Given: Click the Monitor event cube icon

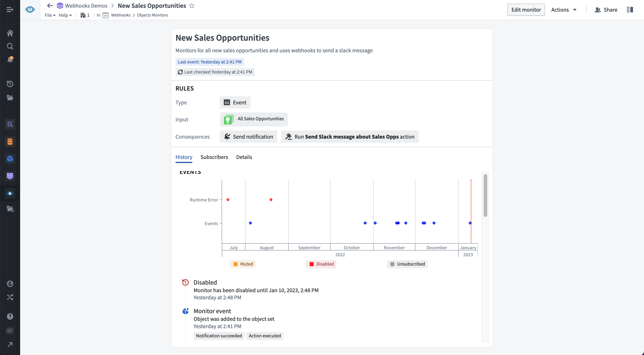Looking at the screenshot, I should (185, 311).
